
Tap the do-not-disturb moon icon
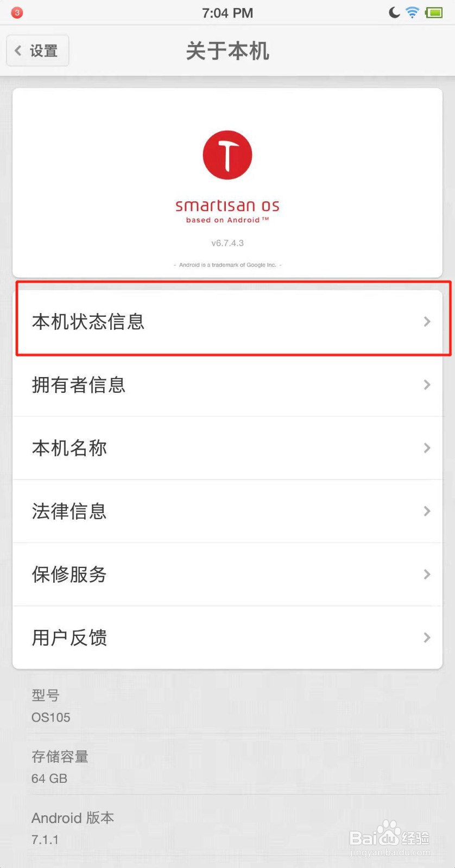pyautogui.click(x=395, y=12)
